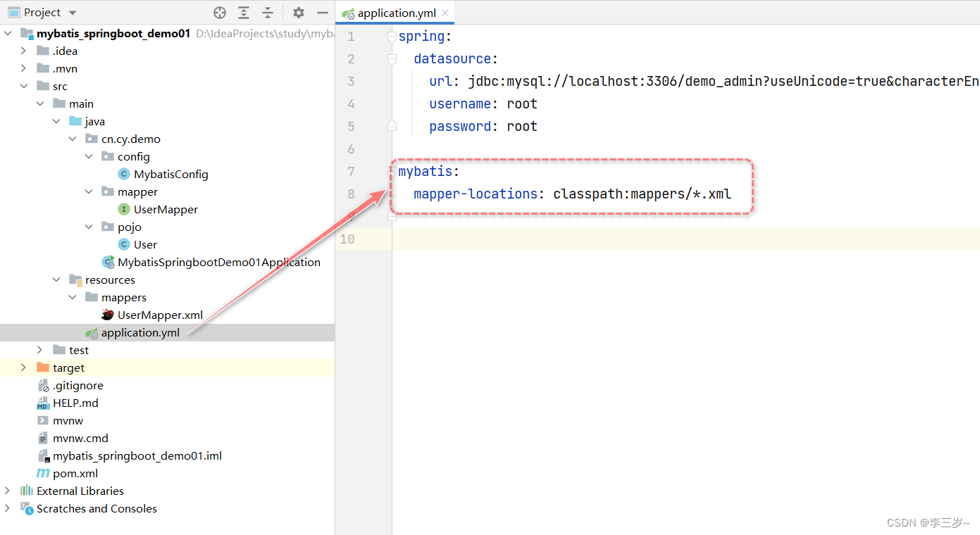The width and height of the screenshot is (980, 535).
Task: Open Project panel settings gear
Action: point(299,13)
